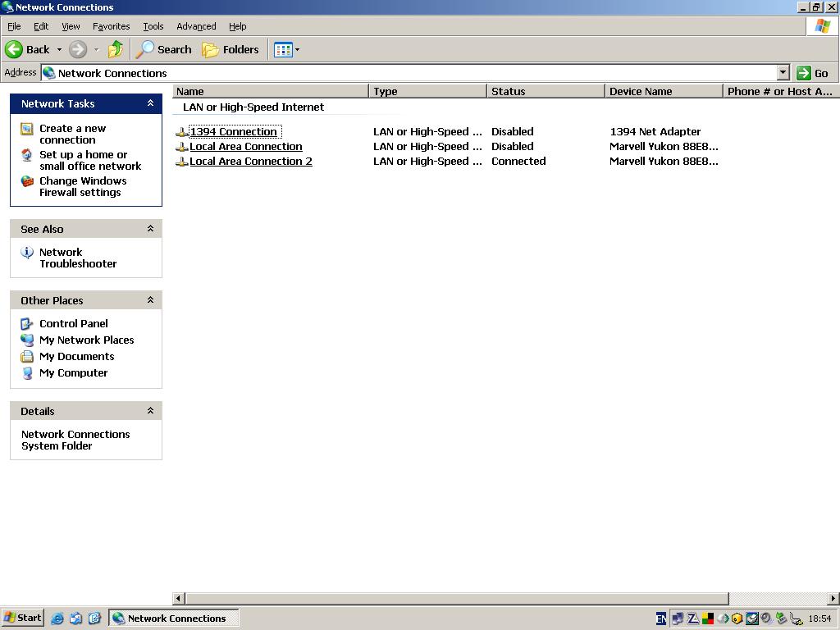The height and width of the screenshot is (630, 840).
Task: Click the horizontal scrollbar left arrow
Action: click(x=179, y=598)
